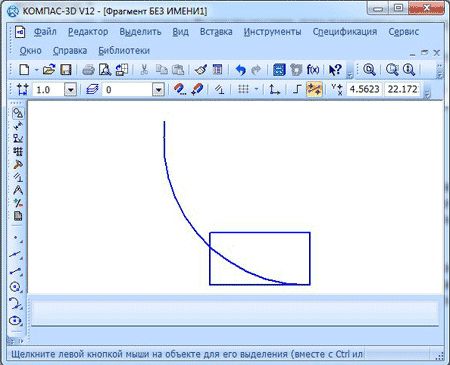
Task: Open the Библиотеки menu
Action: click(124, 51)
